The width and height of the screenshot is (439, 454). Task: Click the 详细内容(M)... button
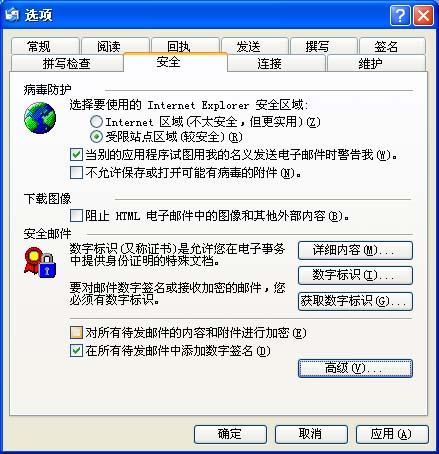coord(355,250)
